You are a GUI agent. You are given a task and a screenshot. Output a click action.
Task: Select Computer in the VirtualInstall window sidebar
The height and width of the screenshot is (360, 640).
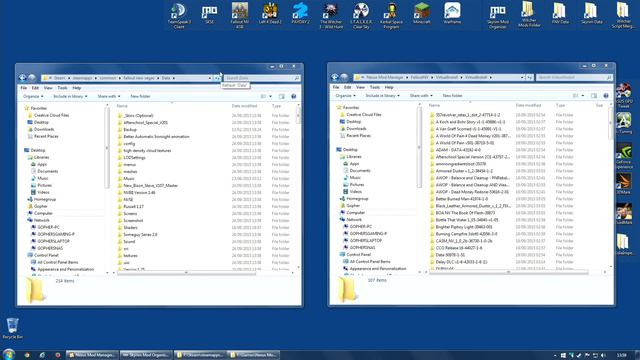[356, 213]
